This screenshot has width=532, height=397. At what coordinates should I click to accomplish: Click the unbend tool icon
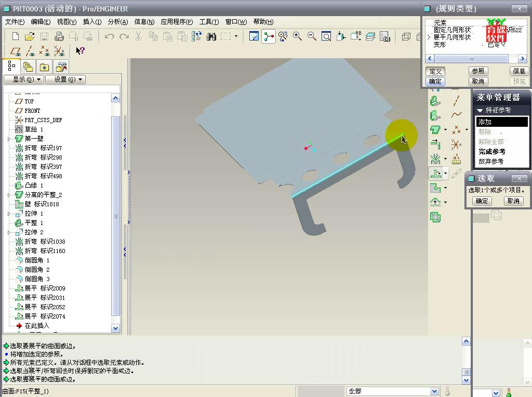tap(436, 174)
